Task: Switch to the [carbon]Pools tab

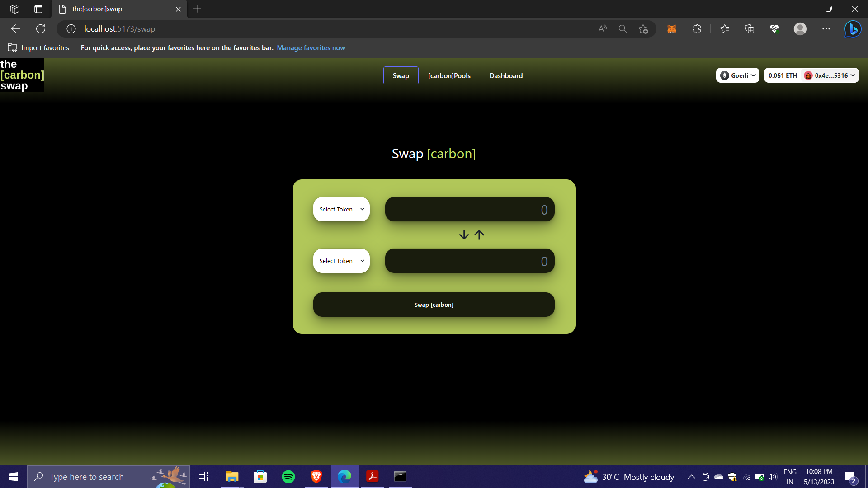Action: point(449,75)
